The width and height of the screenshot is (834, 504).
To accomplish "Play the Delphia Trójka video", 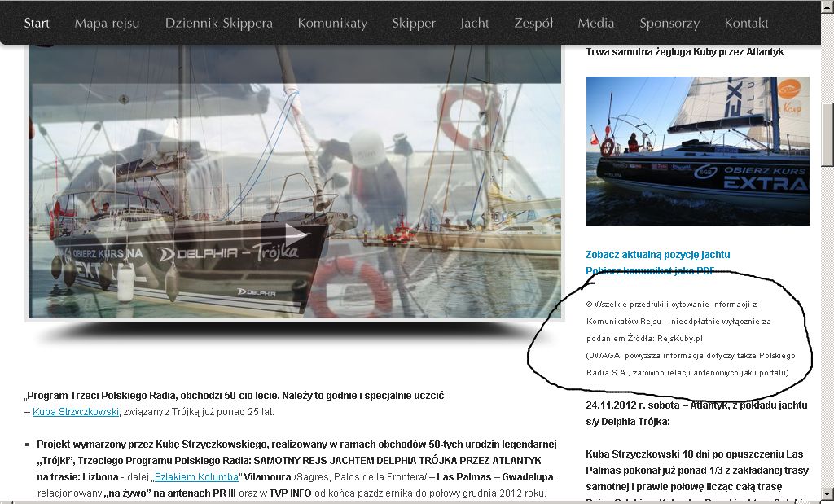I will [x=293, y=235].
